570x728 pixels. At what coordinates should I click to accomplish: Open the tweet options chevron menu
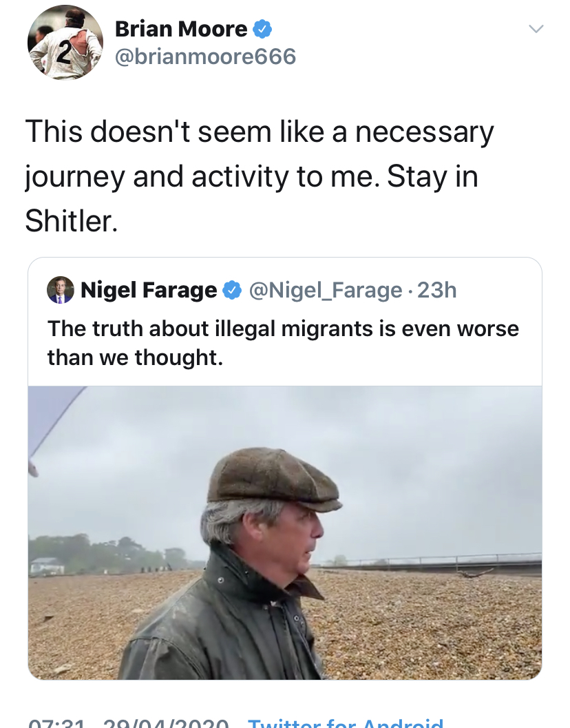[x=536, y=29]
